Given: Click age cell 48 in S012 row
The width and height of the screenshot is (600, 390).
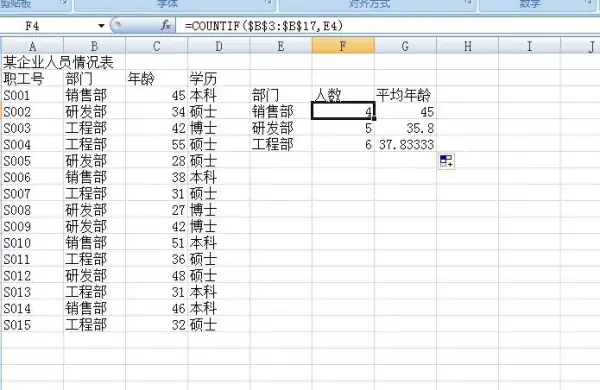Looking at the screenshot, I should [x=157, y=276].
